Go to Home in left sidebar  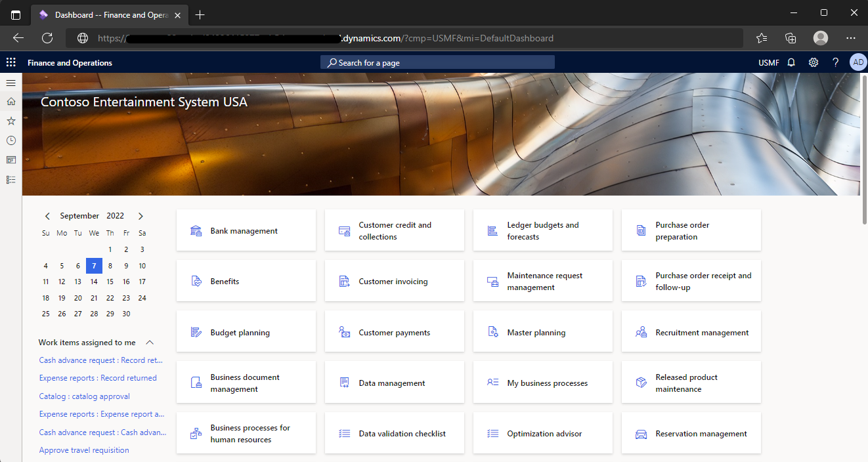coord(11,102)
